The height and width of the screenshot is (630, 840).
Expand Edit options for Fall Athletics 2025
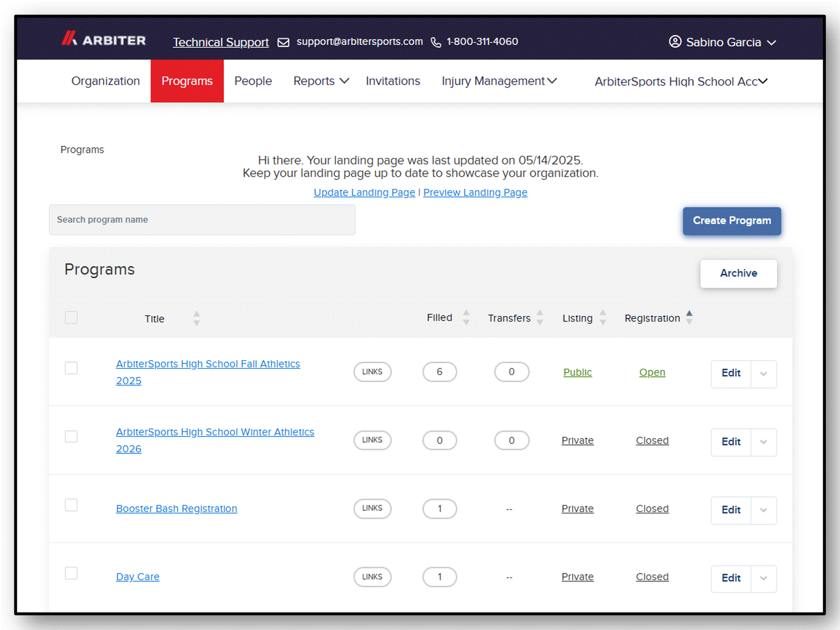(x=764, y=374)
